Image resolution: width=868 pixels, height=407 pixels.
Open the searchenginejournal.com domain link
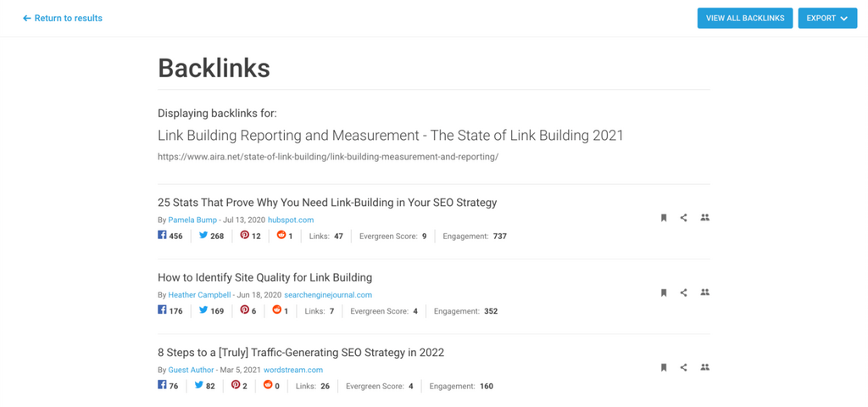328,295
